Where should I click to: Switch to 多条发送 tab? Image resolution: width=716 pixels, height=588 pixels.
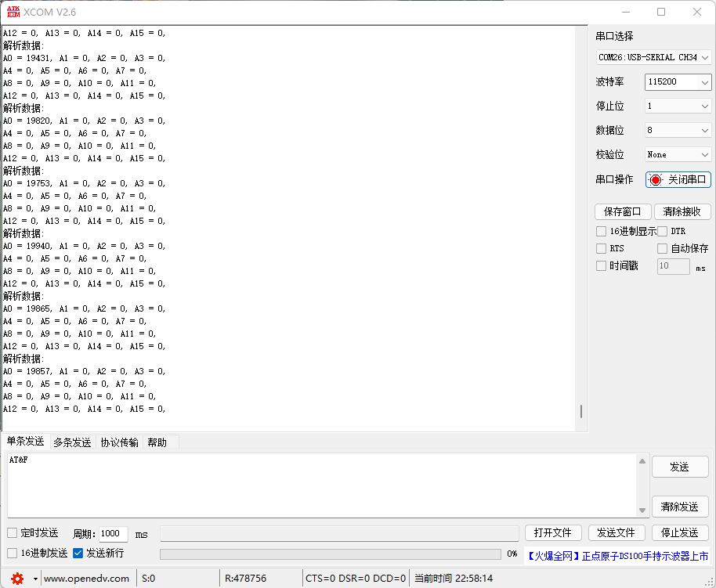(72, 442)
